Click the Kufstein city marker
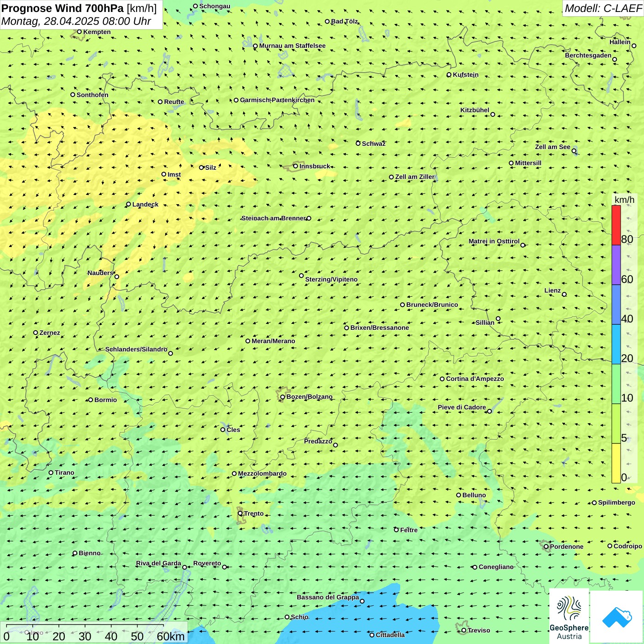The height and width of the screenshot is (644, 644). click(x=449, y=75)
